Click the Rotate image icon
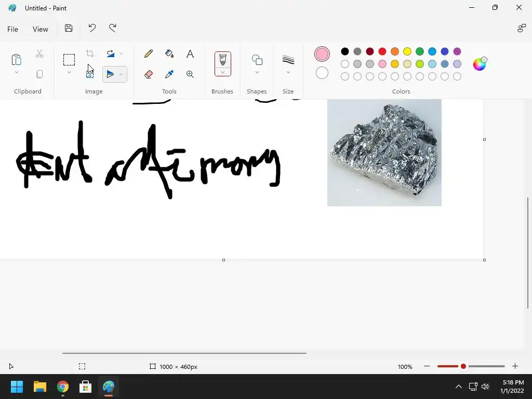Image resolution: width=532 pixels, height=399 pixels. (x=110, y=54)
